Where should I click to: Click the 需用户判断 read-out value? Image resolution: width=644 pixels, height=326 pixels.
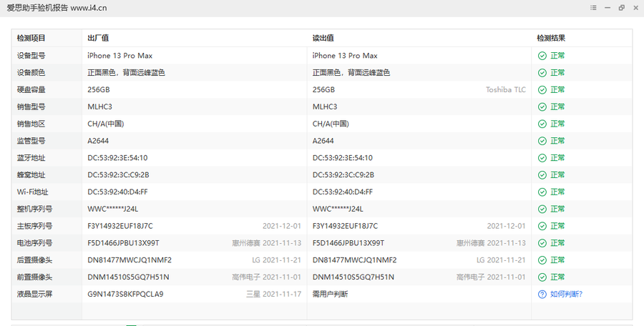coord(330,294)
